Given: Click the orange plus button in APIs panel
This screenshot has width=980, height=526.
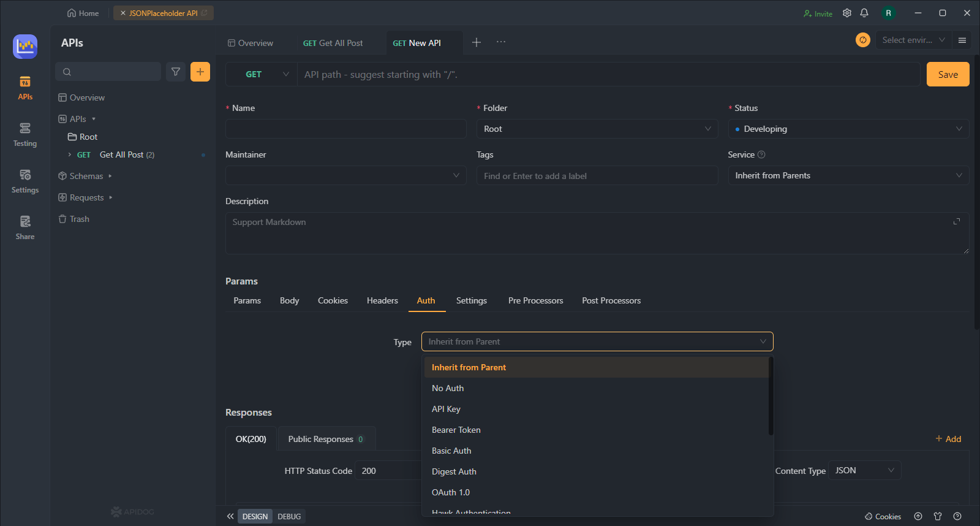Looking at the screenshot, I should (200, 72).
